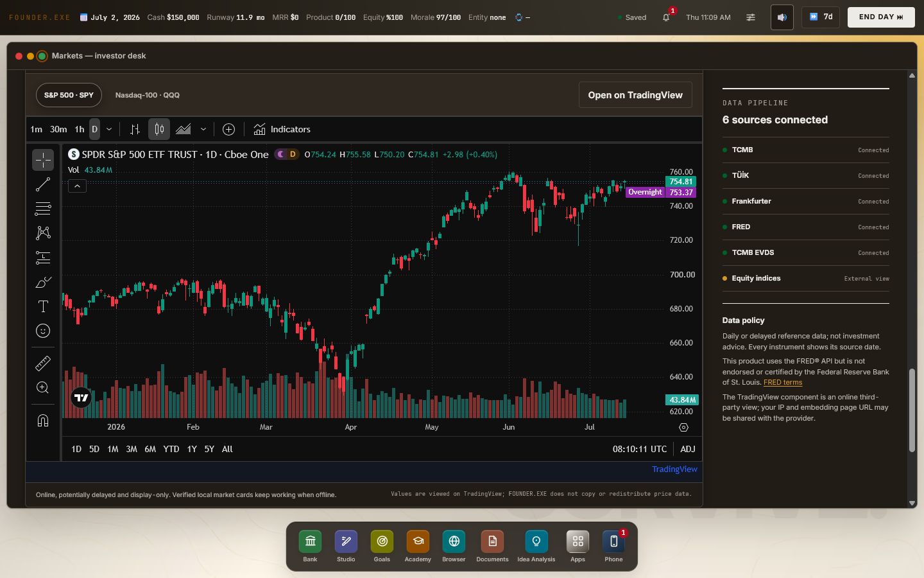Set the date range to 1D

point(76,449)
